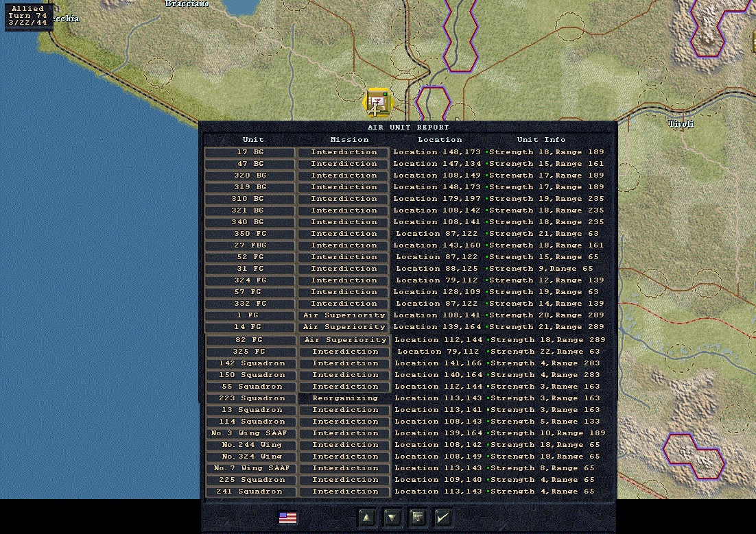The height and width of the screenshot is (534, 756).
Task: Select the 17 BG unit button
Action: (250, 152)
